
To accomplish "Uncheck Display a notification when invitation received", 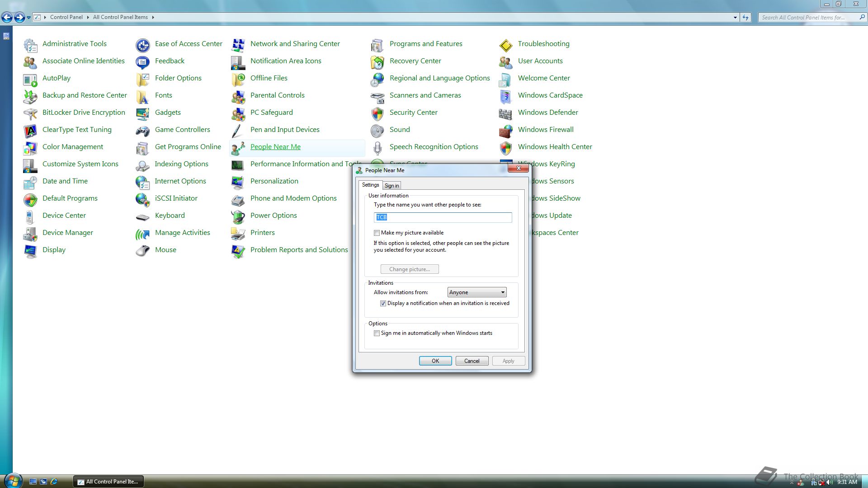I will (383, 304).
